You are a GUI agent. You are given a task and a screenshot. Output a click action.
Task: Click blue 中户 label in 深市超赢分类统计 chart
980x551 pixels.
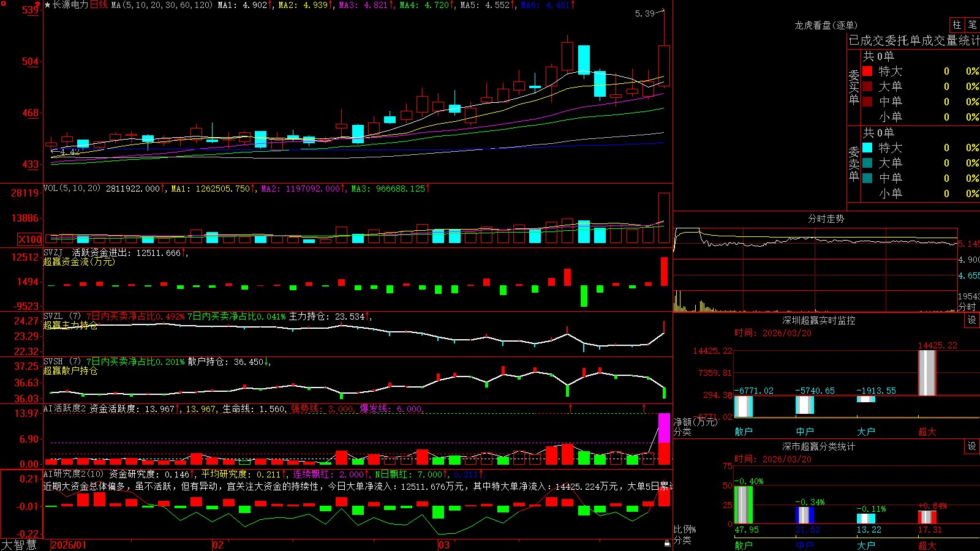tap(805, 545)
